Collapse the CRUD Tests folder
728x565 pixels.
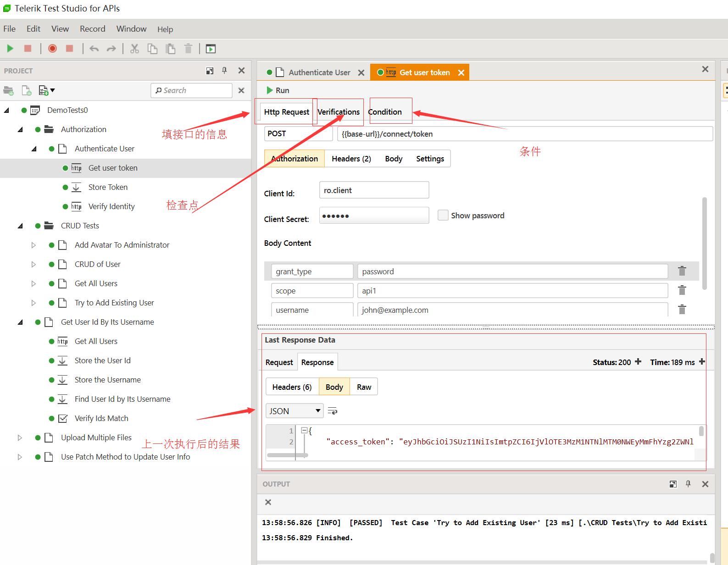21,226
